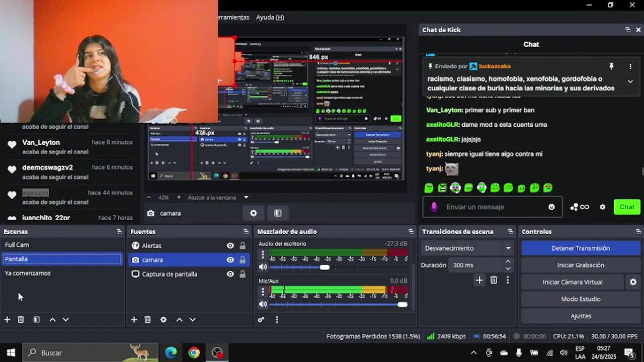
Task: Enable Modo Estudio
Action: [x=581, y=299]
